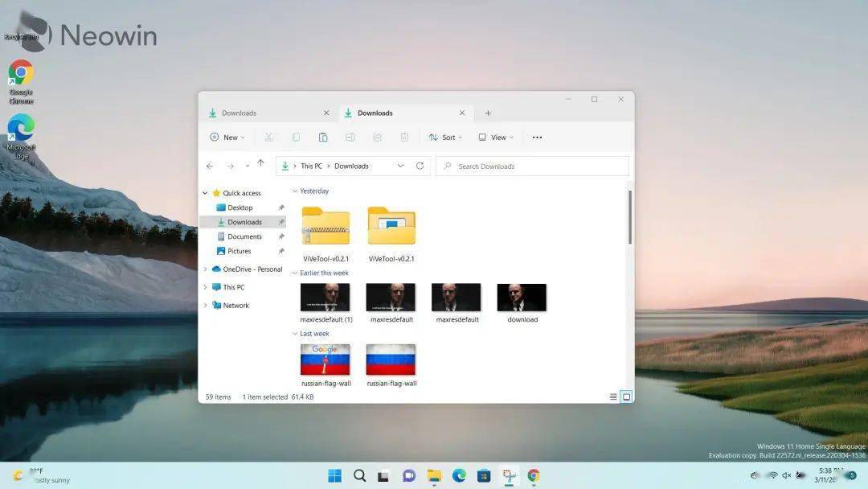Open the See more menu with three dots
Screen dimensions: 868x489
tap(536, 137)
